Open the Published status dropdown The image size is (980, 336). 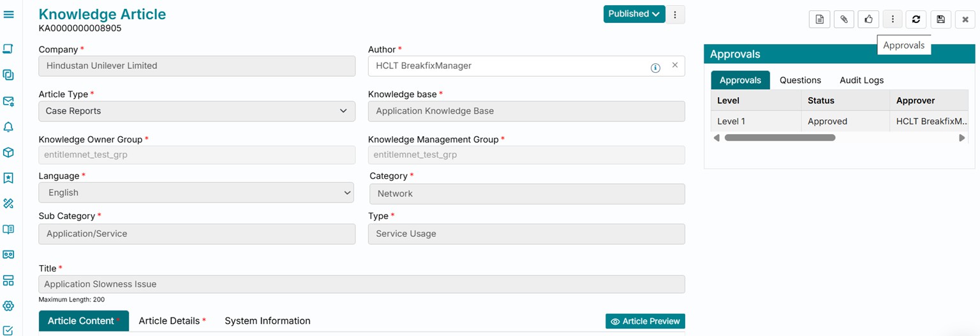pyautogui.click(x=634, y=14)
